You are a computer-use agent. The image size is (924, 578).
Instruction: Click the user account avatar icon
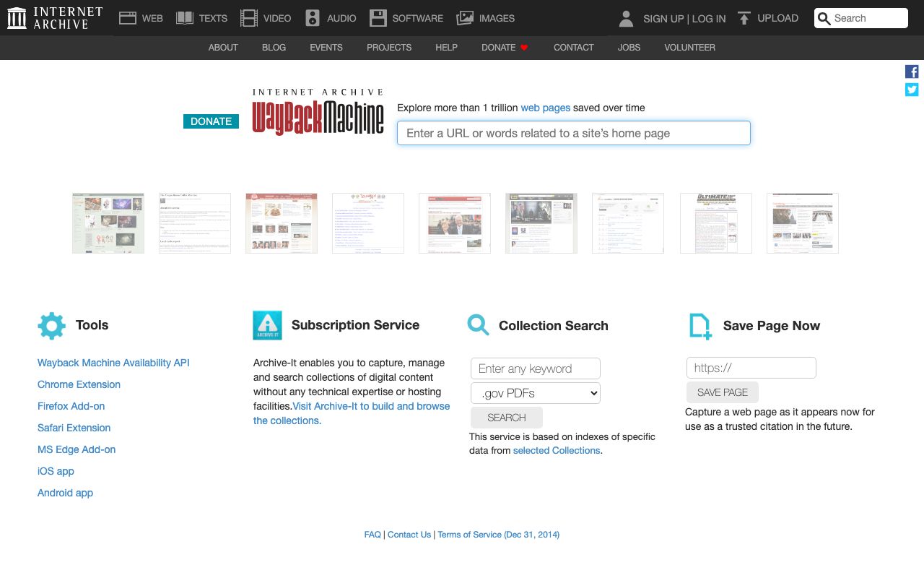pos(627,18)
